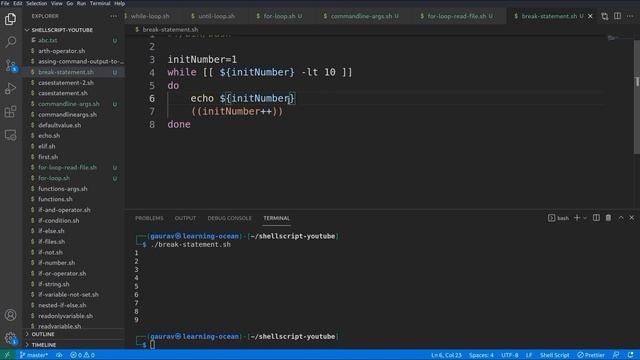The width and height of the screenshot is (640, 360).
Task: Open the Search view icon
Action: tap(10, 42)
